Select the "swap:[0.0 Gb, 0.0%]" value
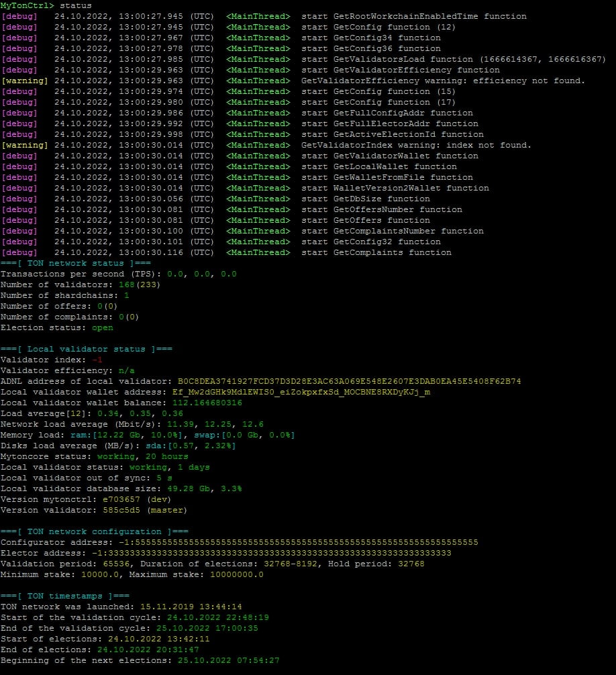This screenshot has width=616, height=675. tap(244, 435)
